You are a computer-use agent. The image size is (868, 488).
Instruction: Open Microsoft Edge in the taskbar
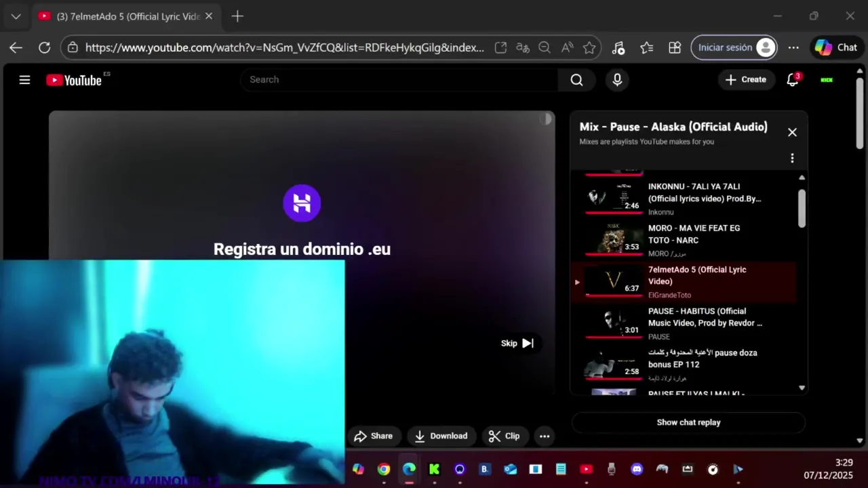tap(409, 469)
